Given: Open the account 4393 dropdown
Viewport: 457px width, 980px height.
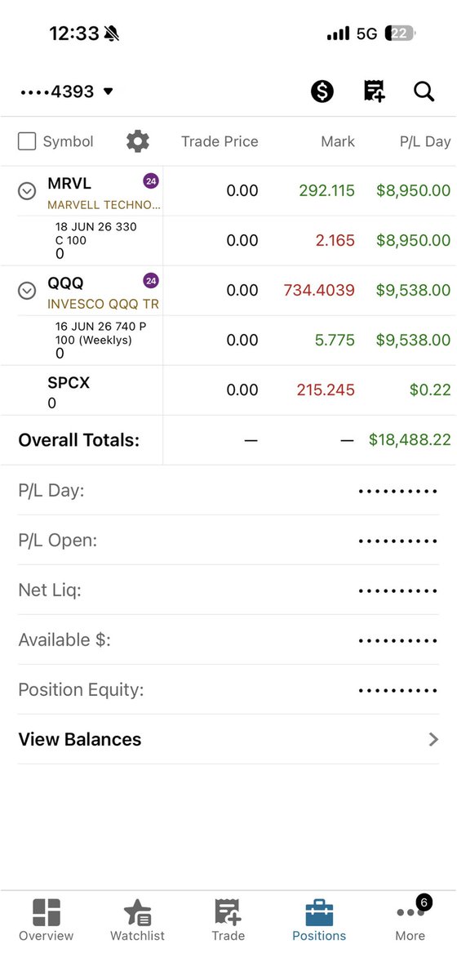Looking at the screenshot, I should click(67, 91).
